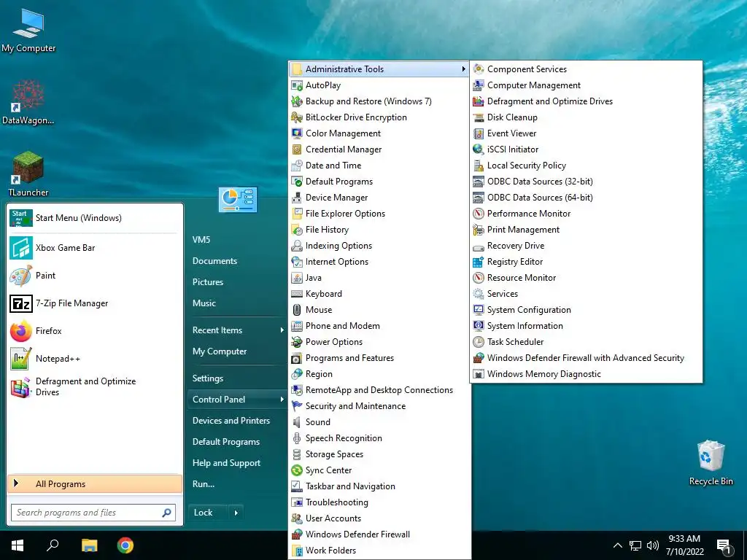Open the notification center icon

point(723,545)
